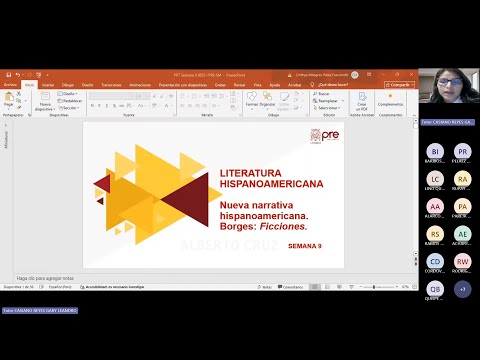Click the Copy icon in Portapapeles group
Image resolution: width=480 pixels, height=360 pixels.
click(19, 100)
